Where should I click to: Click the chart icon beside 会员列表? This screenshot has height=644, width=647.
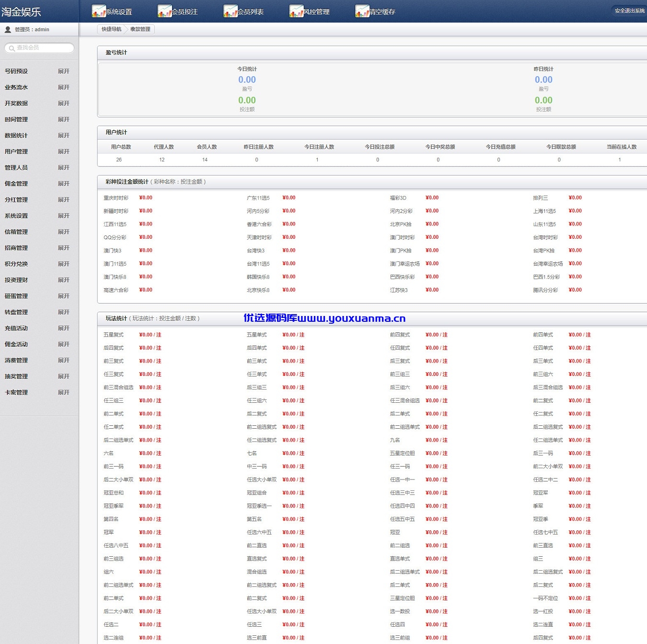(x=231, y=11)
